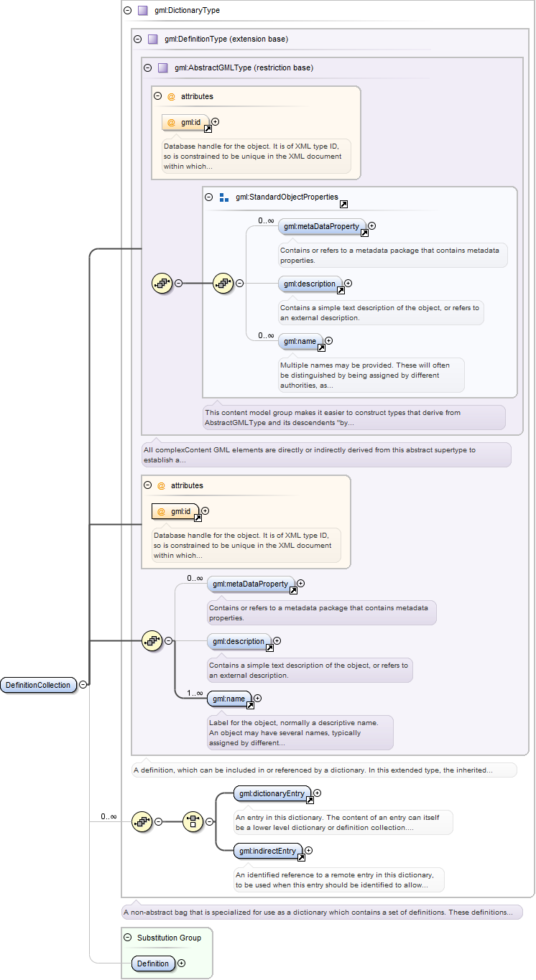536x980 pixels.
Task: Click the @ attributes icon in DefinitionType
Action: [161, 485]
